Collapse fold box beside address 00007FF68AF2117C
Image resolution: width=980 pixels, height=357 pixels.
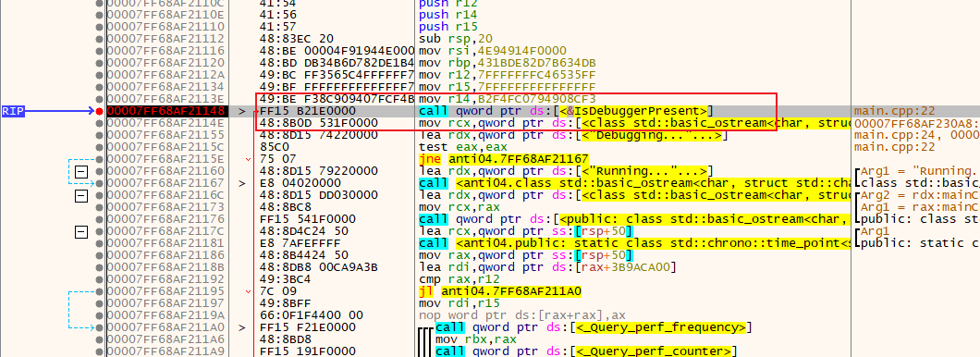[x=80, y=231]
